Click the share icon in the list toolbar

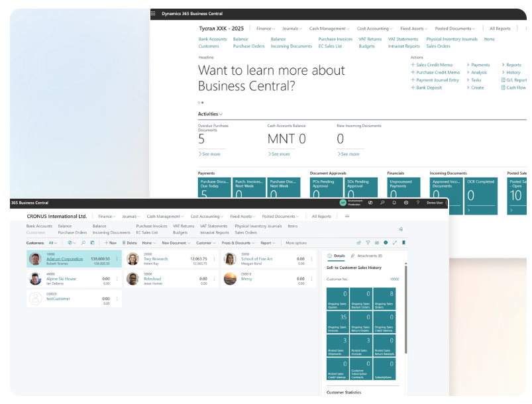(359, 242)
